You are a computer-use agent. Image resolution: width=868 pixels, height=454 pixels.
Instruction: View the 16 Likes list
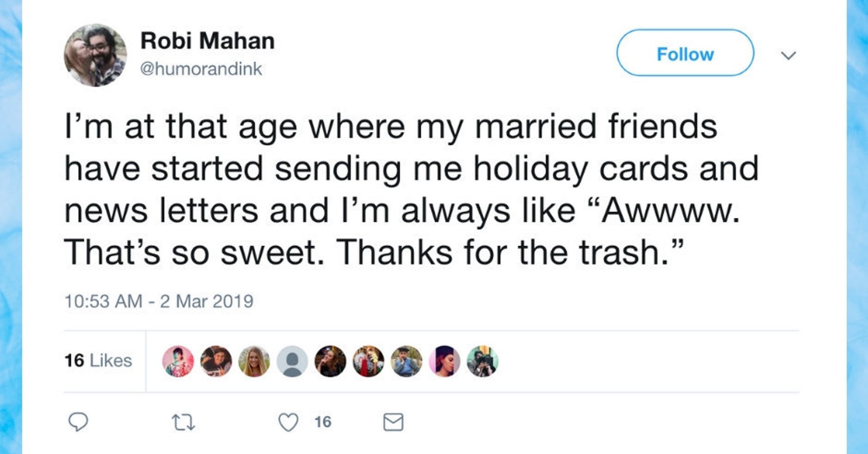pyautogui.click(x=98, y=361)
